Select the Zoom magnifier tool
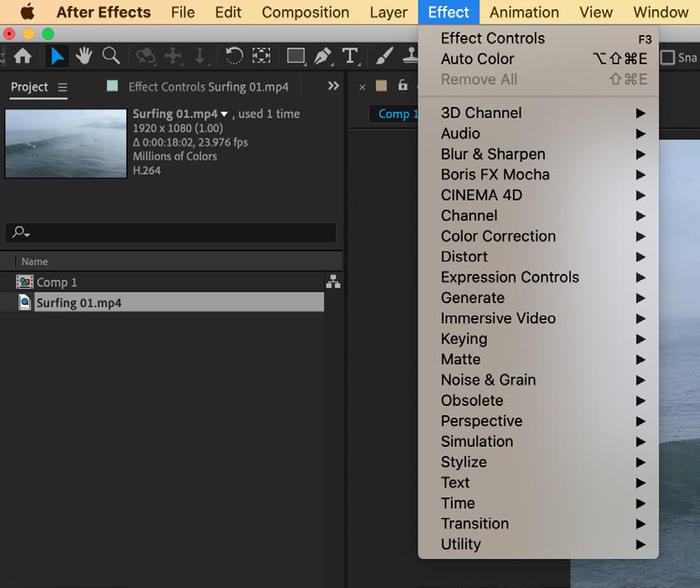The height and width of the screenshot is (588, 700). (x=111, y=56)
